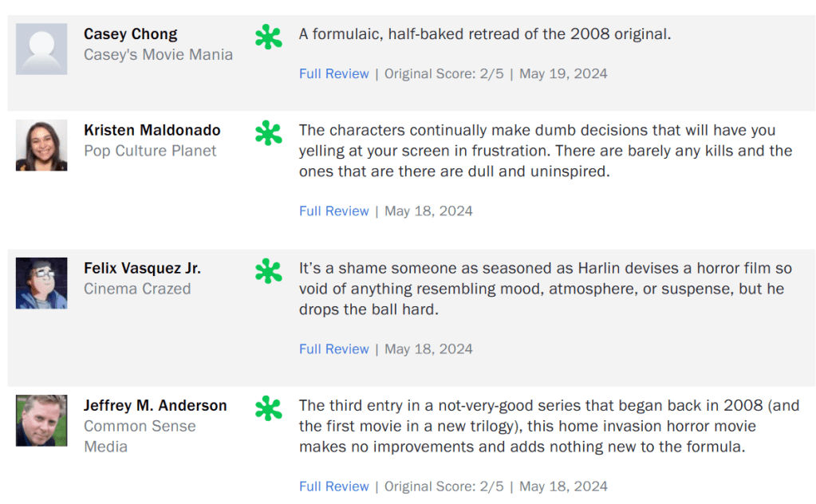Click Casey Chong's placeholder avatar
The height and width of the screenshot is (504, 816).
(x=41, y=49)
